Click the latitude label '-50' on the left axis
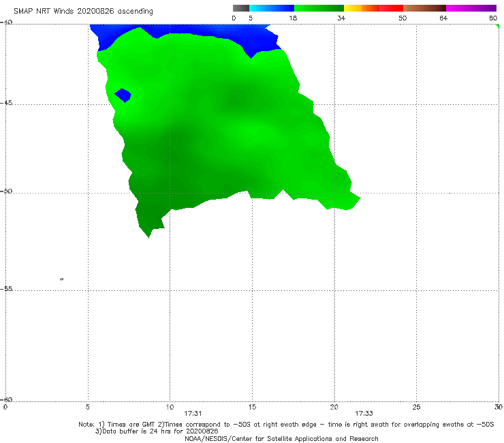The height and width of the screenshot is (443, 504). 6,191
